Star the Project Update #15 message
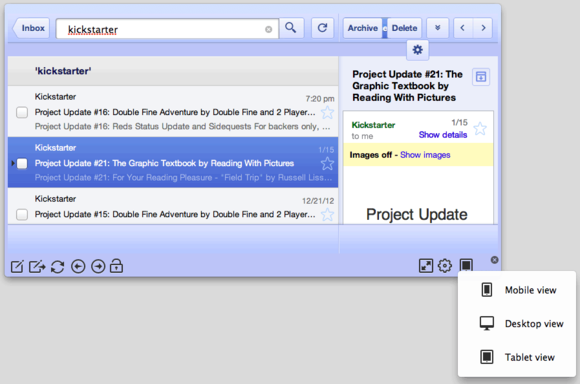 pyautogui.click(x=327, y=215)
